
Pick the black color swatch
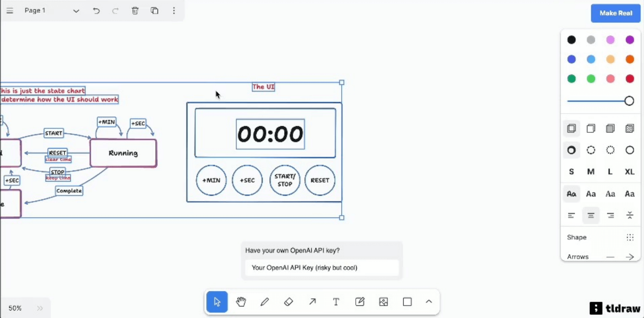[572, 40]
